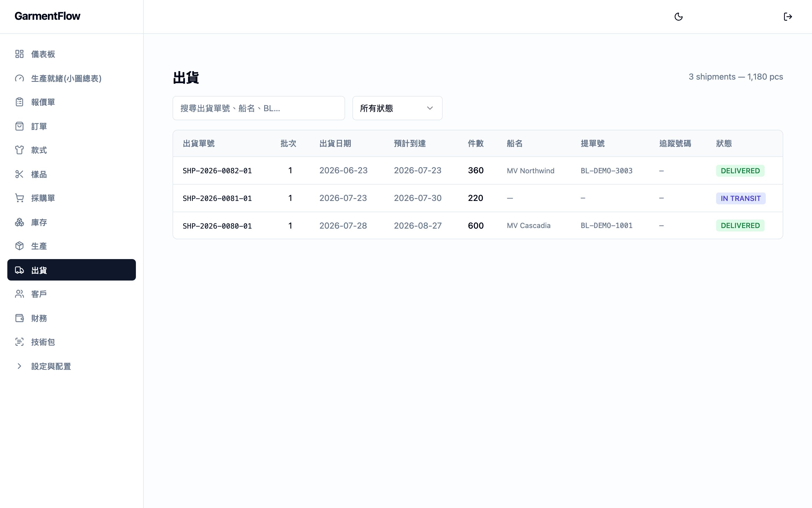Click bill of lading BL-DEMO-1001
Viewport: 812px width, 508px height.
[606, 225]
